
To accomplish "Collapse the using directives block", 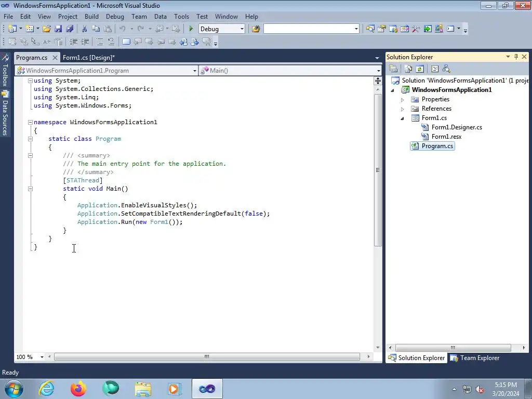I will point(30,81).
